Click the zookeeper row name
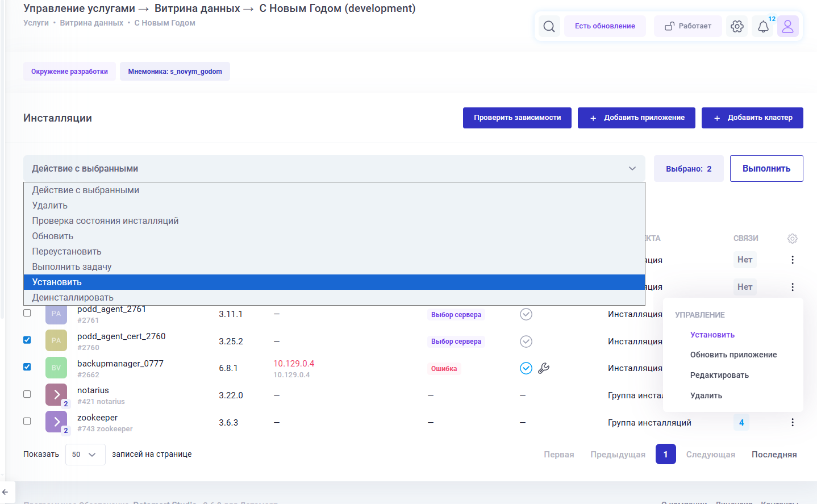Image resolution: width=817 pixels, height=504 pixels. (98, 418)
